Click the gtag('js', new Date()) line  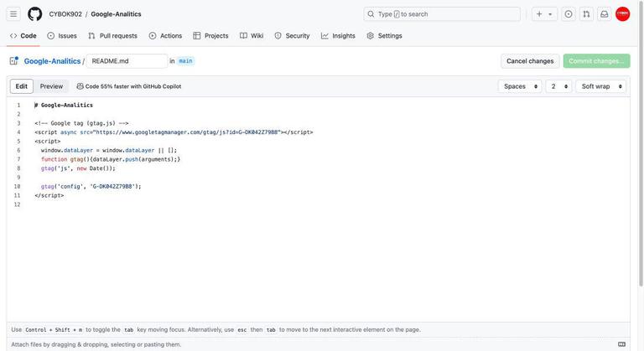click(78, 168)
